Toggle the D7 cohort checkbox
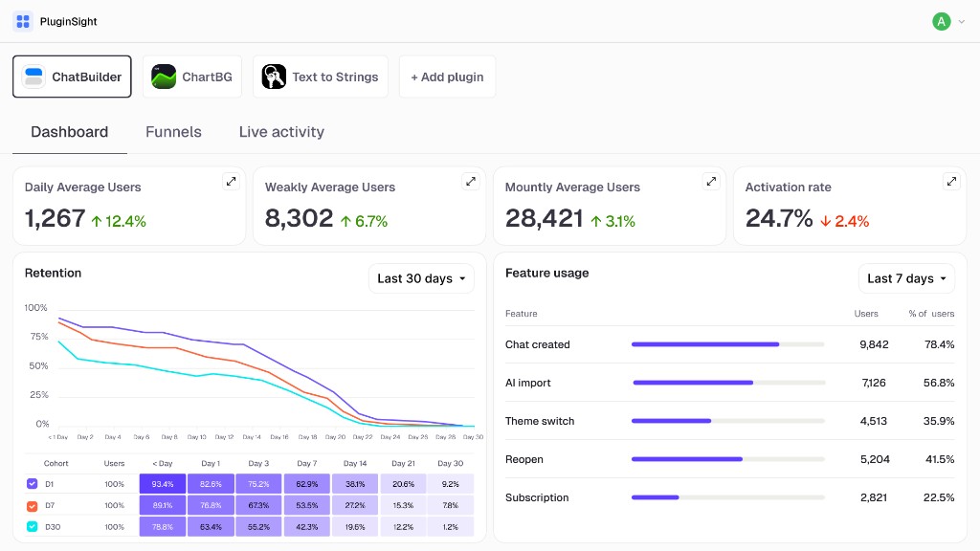Screen dimensions: 980x551 click(x=32, y=505)
